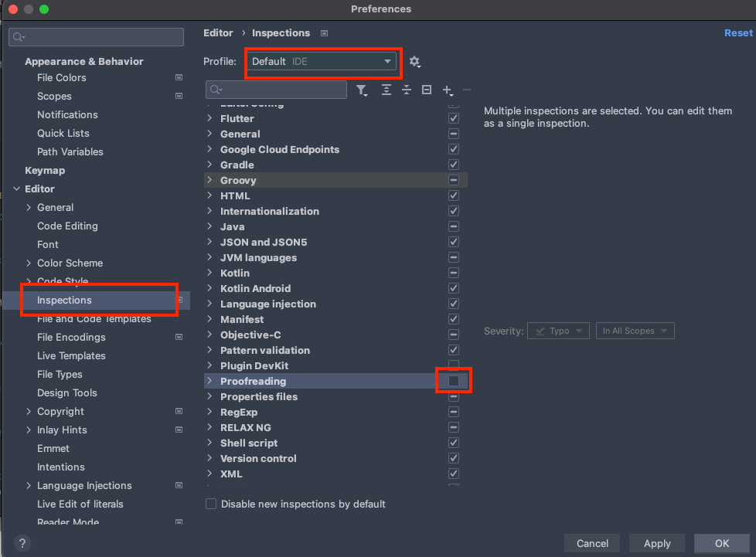Image resolution: width=756 pixels, height=557 pixels.
Task: Click the project icon beside Copyright
Action: coord(179,412)
